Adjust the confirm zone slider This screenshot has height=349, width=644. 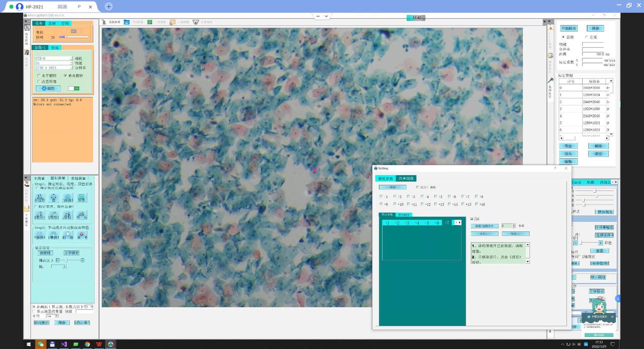[70, 260]
